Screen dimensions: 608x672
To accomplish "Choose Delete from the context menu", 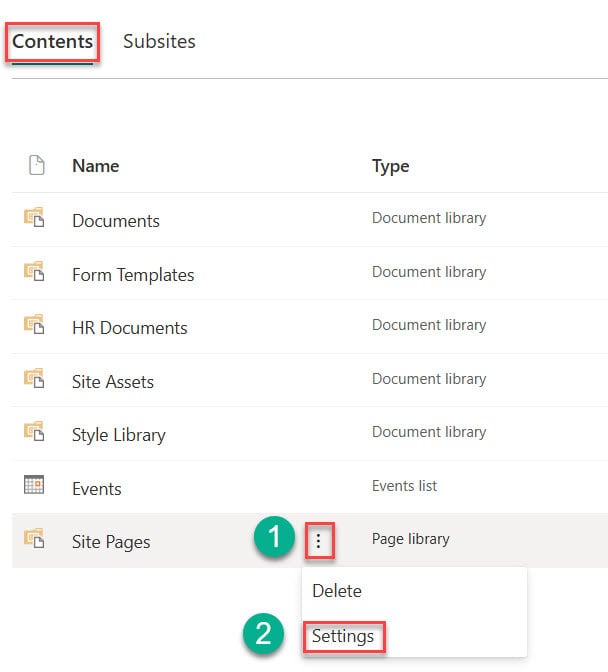I will (337, 591).
